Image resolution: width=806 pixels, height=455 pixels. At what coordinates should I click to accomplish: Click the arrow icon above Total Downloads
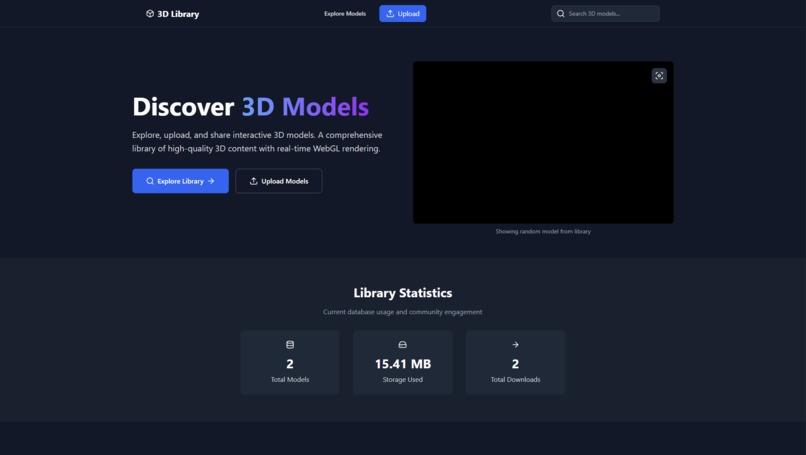[515, 344]
